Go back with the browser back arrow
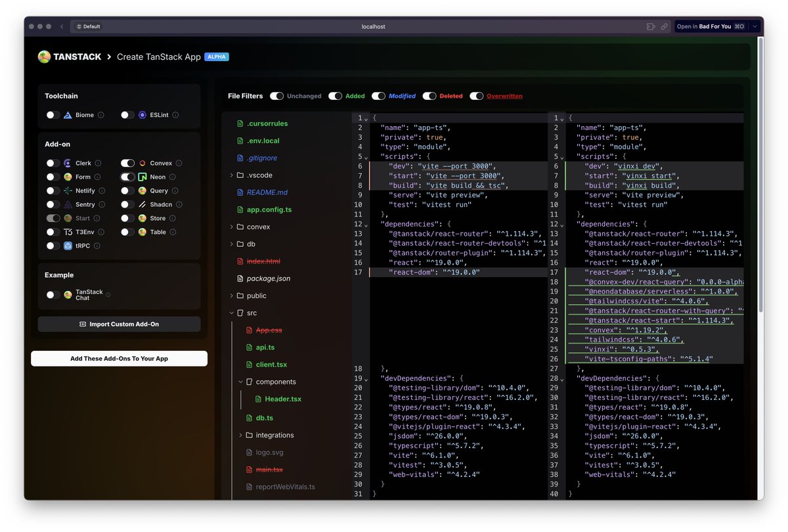Image resolution: width=788 pixels, height=532 pixels. tap(62, 26)
